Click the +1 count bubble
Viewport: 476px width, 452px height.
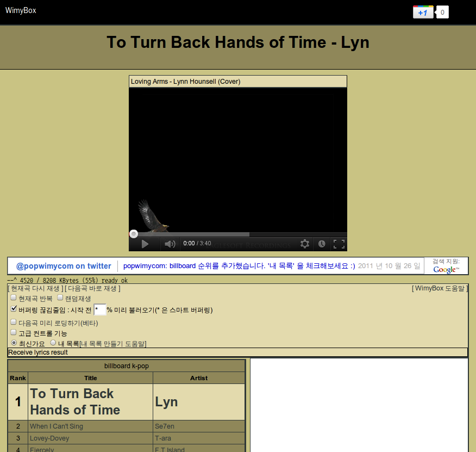pos(442,12)
